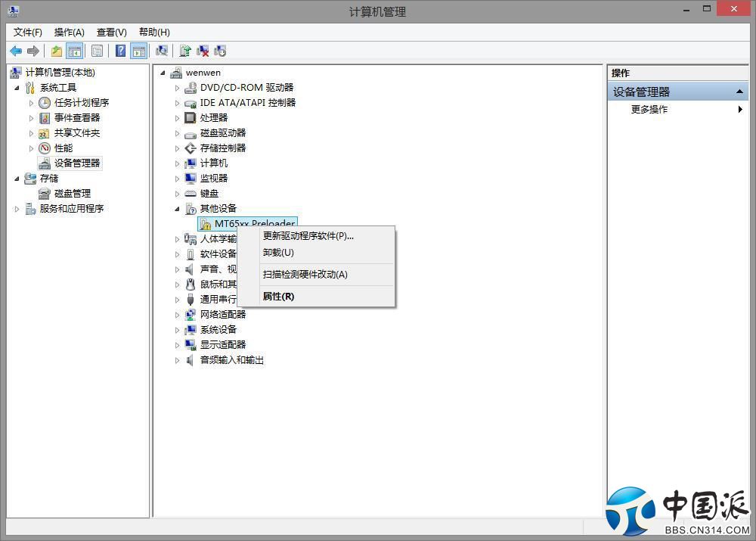The width and height of the screenshot is (756, 541).
Task: Expand the 磁盘驱动器 node
Action: (x=177, y=133)
